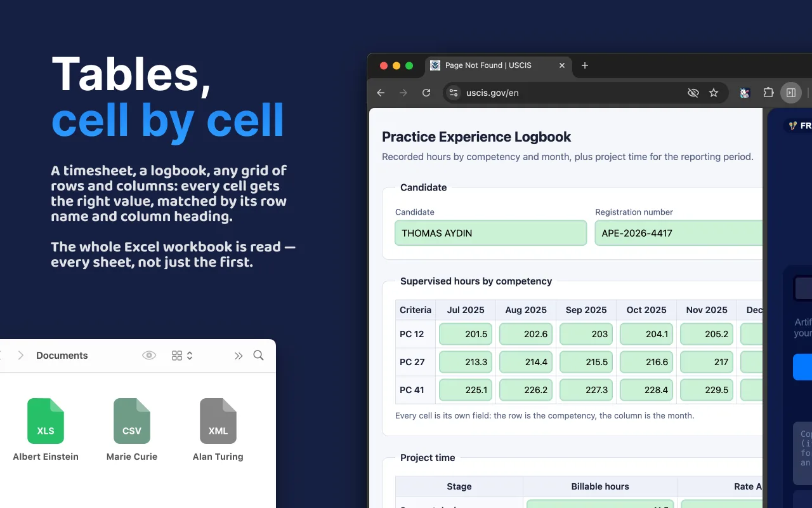Select PC 27 Sep 2025 cell 215.5

586,362
